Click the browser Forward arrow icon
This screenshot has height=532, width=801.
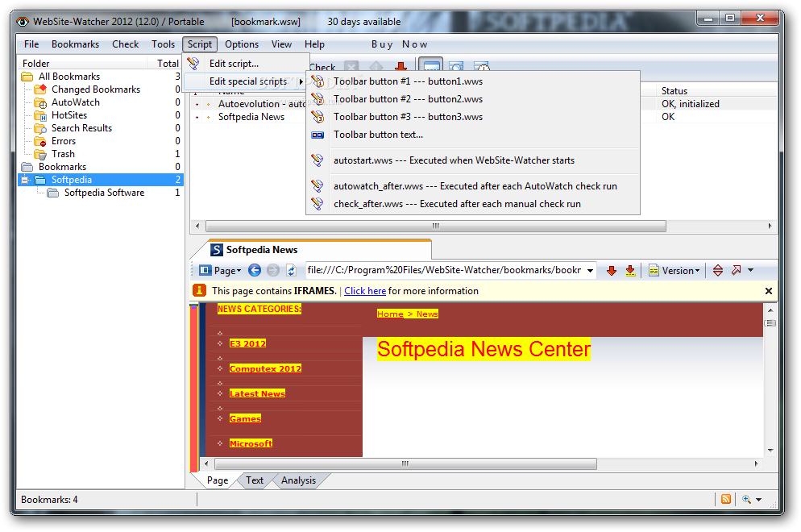[x=273, y=270]
